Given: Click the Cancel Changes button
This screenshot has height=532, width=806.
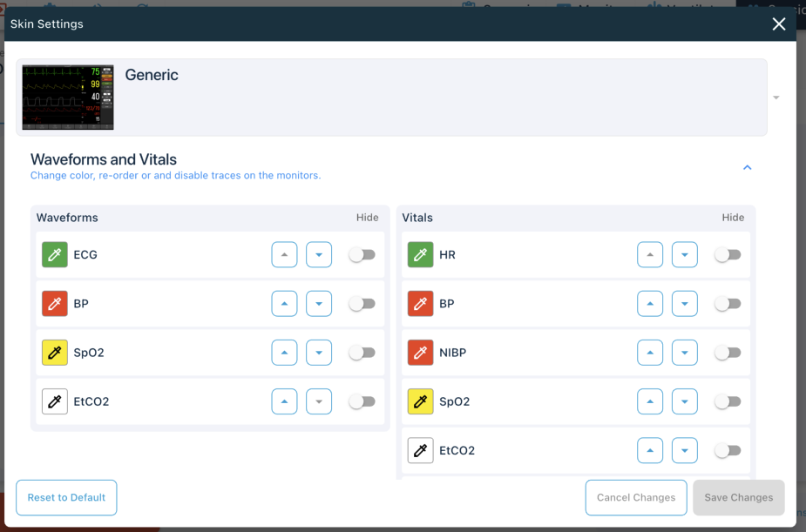Looking at the screenshot, I should (x=636, y=498).
